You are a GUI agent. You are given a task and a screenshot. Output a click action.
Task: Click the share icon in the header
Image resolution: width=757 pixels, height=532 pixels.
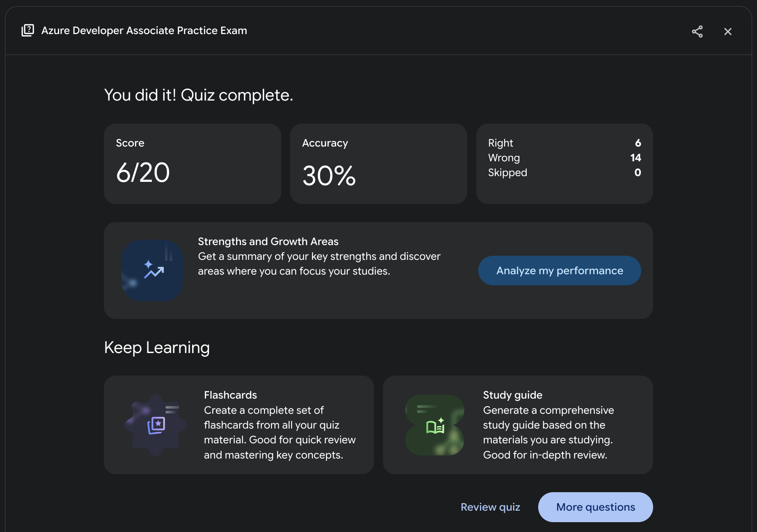pyautogui.click(x=697, y=32)
